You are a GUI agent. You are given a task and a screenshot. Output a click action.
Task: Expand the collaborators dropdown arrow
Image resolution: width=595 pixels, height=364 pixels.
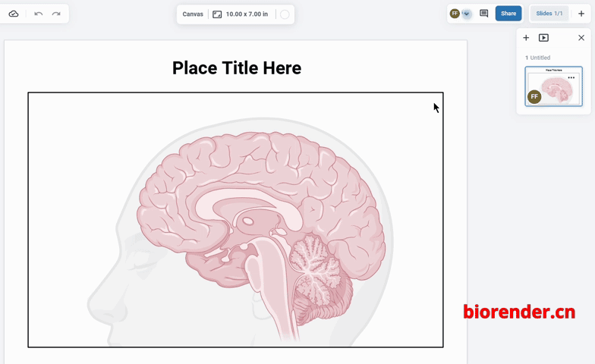click(x=467, y=14)
